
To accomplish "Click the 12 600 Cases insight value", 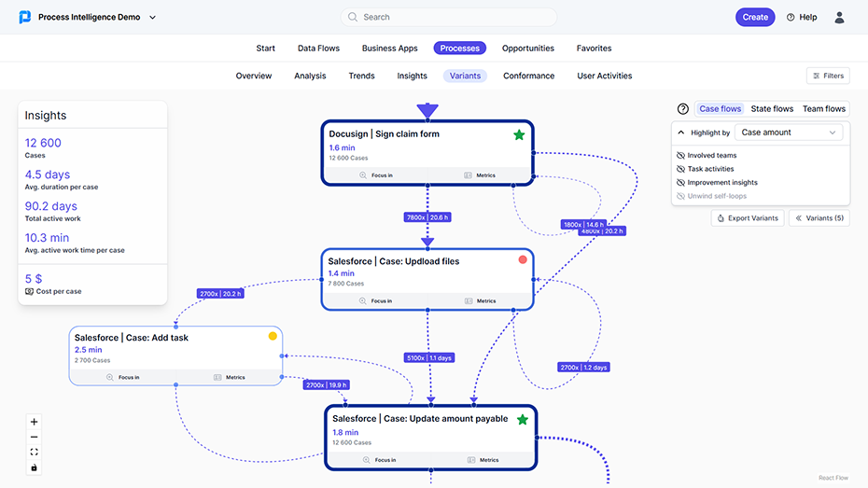I will [x=43, y=143].
